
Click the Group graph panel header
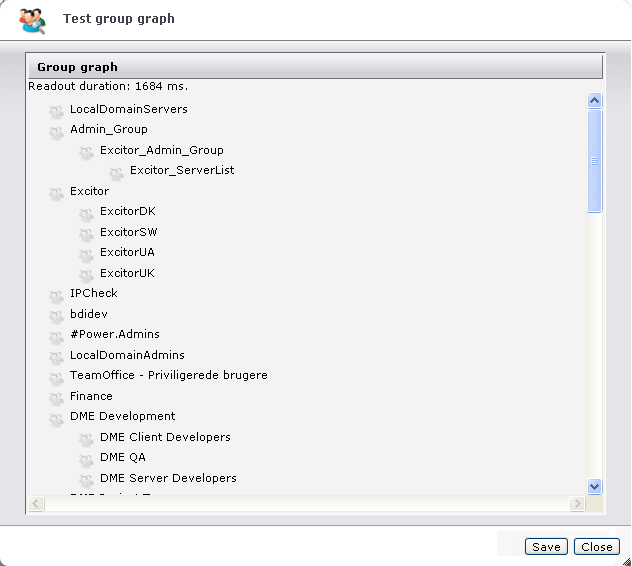[314, 67]
